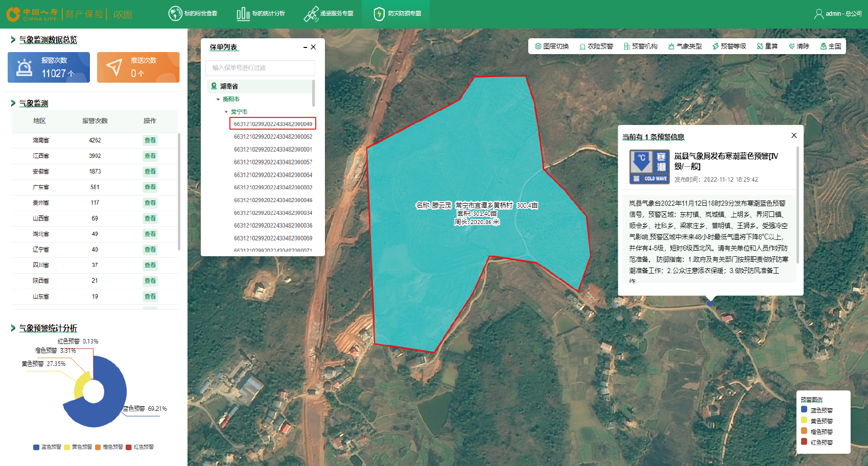This screenshot has height=466, width=868.
Task: Switch to 遥感服务专题 tab
Action: click(329, 14)
